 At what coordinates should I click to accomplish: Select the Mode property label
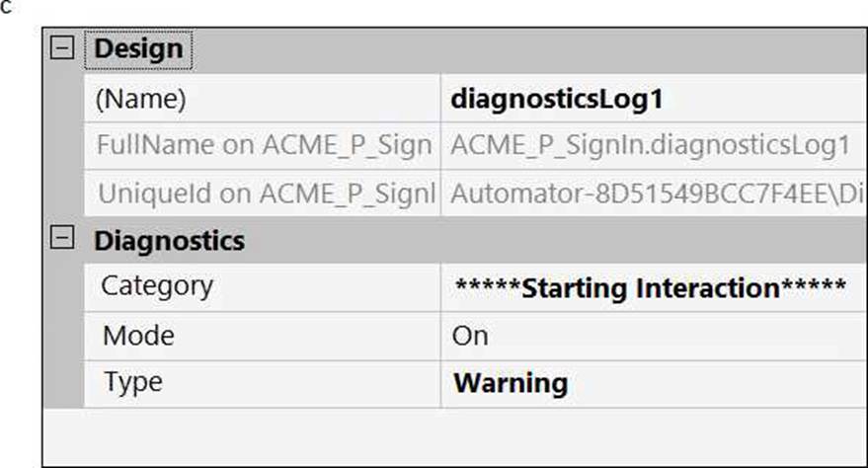[138, 335]
